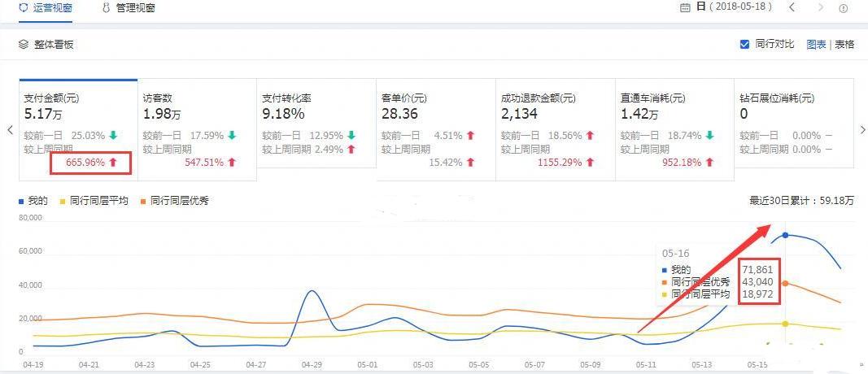
Task: Click the orange 同行同层优秀 point on 05-16
Action: [785, 283]
